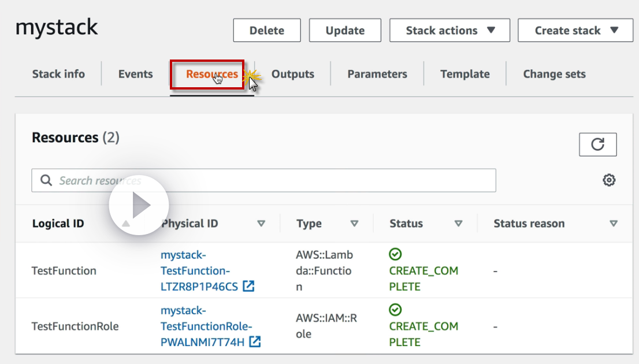
Task: Click the search magnifier icon
Action: pyautogui.click(x=46, y=180)
